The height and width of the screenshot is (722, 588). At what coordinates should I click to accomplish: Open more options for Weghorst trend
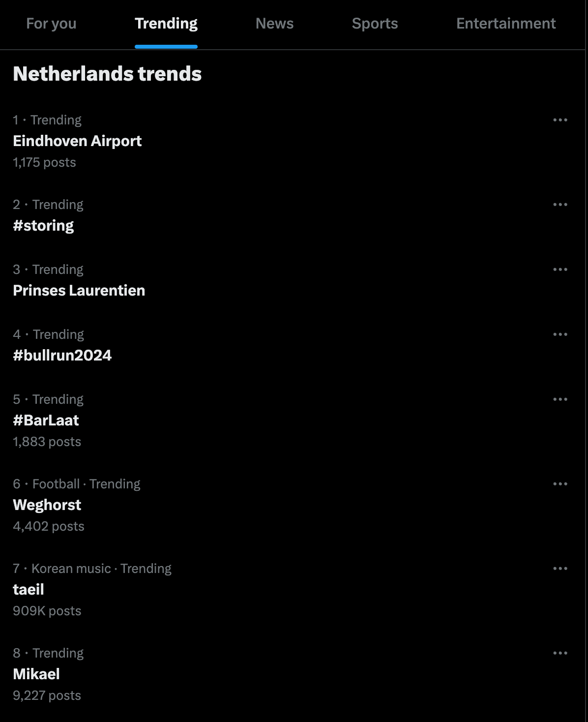tap(560, 484)
